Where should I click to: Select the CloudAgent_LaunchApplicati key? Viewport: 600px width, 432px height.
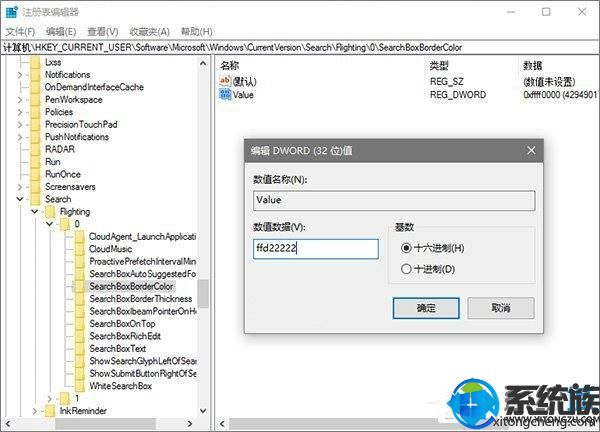(x=142, y=236)
